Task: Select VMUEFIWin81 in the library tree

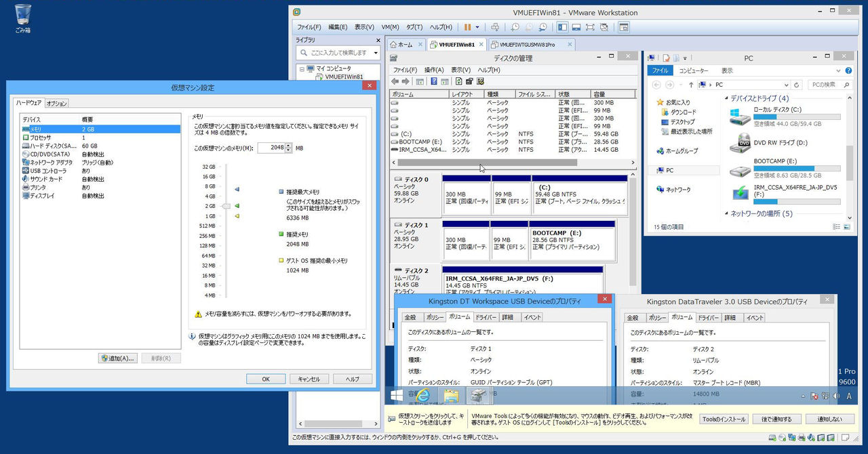Action: (344, 77)
